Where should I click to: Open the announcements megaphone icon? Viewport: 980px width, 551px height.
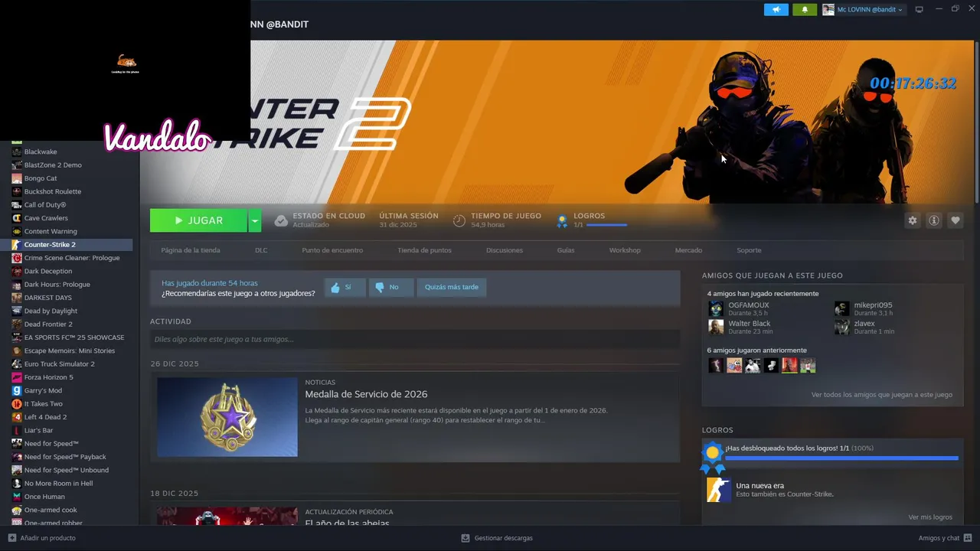point(776,10)
